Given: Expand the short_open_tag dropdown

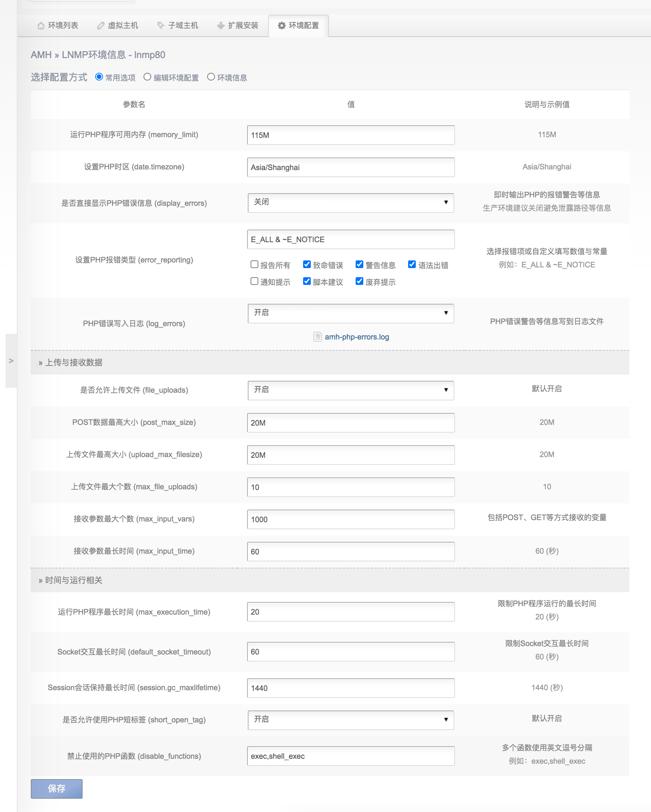Looking at the screenshot, I should 351,720.
